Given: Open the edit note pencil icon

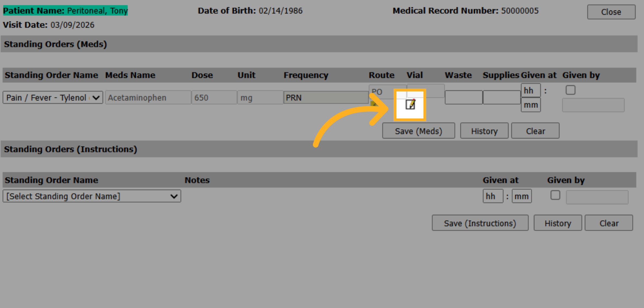Looking at the screenshot, I should pyautogui.click(x=410, y=104).
